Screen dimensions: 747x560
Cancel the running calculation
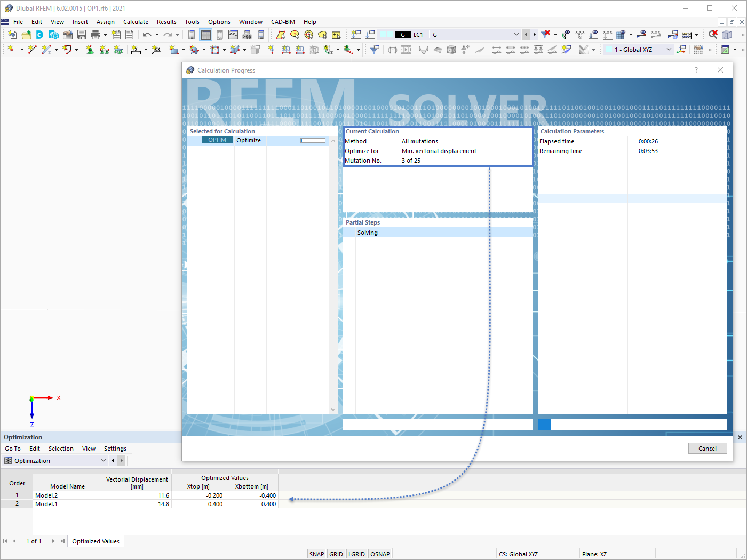click(x=708, y=448)
